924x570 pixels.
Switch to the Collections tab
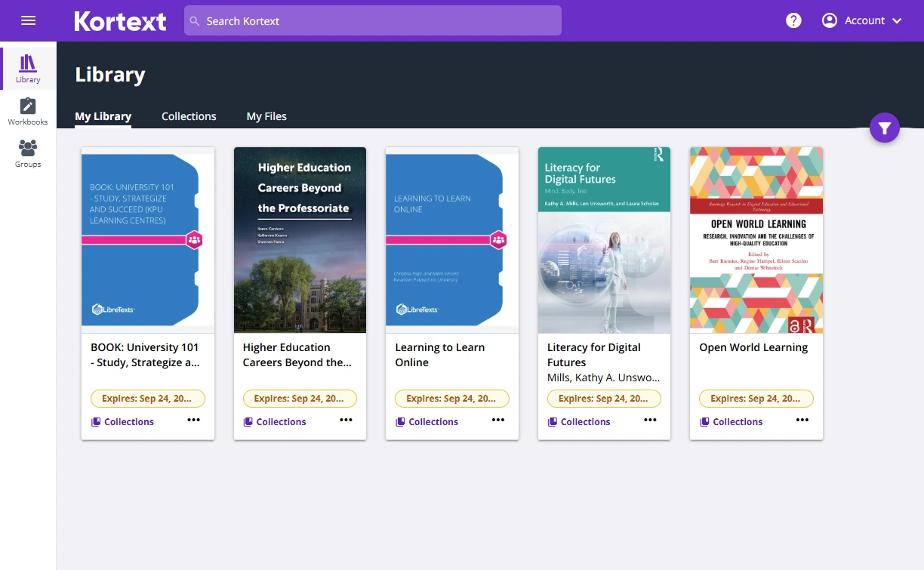(189, 116)
